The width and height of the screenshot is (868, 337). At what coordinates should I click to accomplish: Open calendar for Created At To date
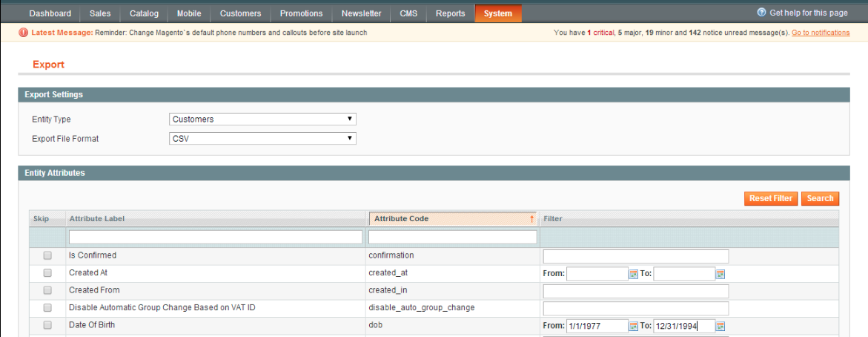720,274
